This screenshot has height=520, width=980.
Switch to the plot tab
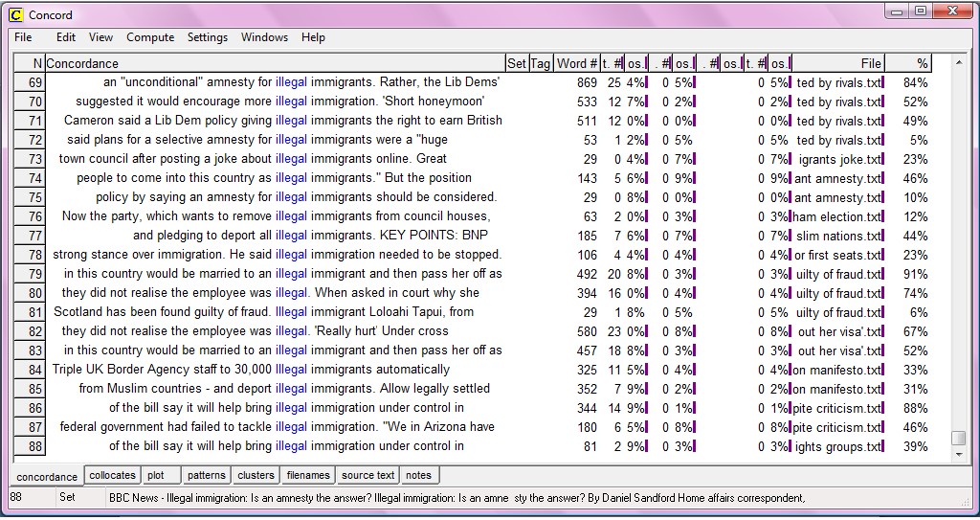(156, 475)
